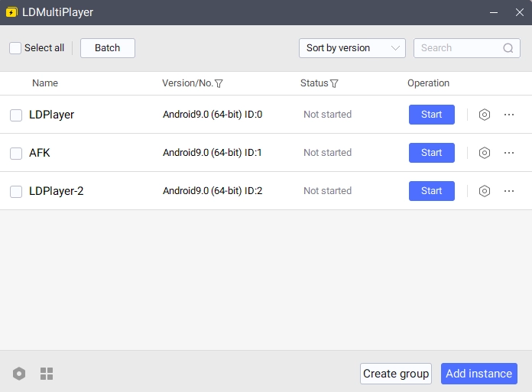Click the Create group button

395,374
